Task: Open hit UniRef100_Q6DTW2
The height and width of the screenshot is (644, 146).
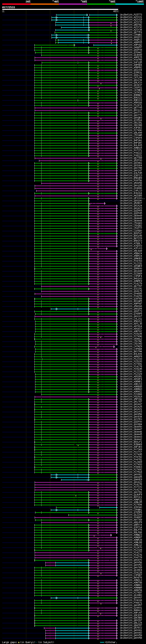Action: tap(131, 25)
